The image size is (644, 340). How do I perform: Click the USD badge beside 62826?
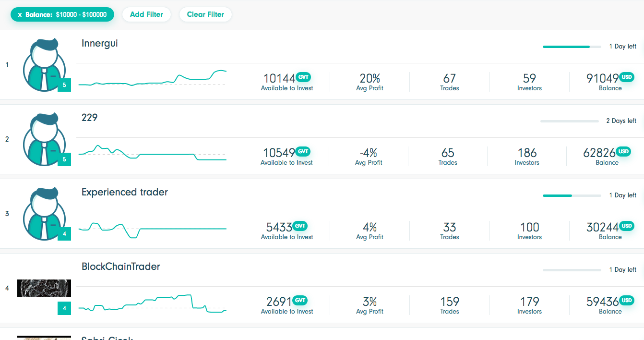point(623,151)
